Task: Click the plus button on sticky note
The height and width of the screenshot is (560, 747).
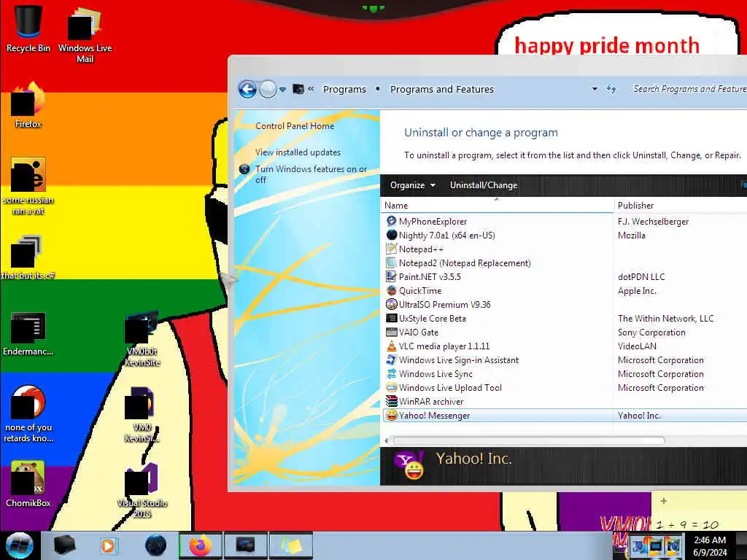Action: (x=664, y=500)
